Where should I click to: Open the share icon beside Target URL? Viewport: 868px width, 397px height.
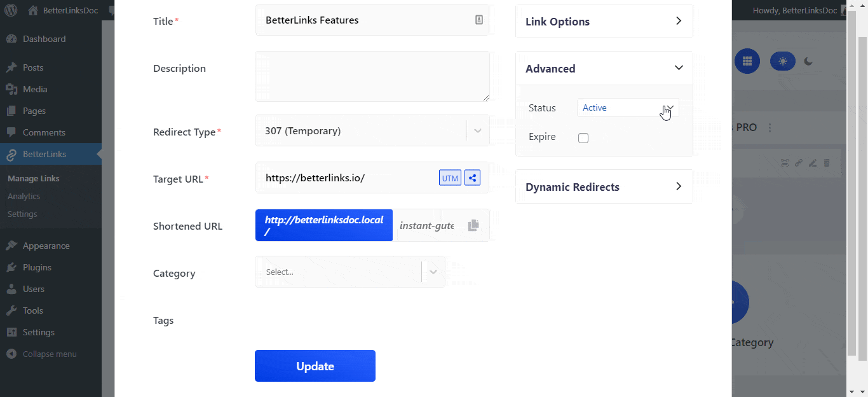472,178
